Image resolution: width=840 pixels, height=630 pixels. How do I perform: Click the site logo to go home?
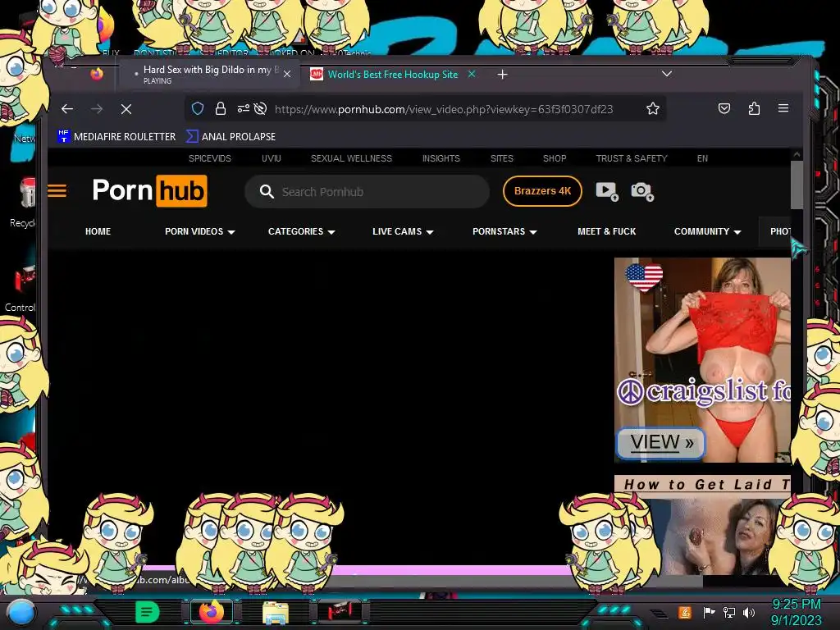click(149, 190)
